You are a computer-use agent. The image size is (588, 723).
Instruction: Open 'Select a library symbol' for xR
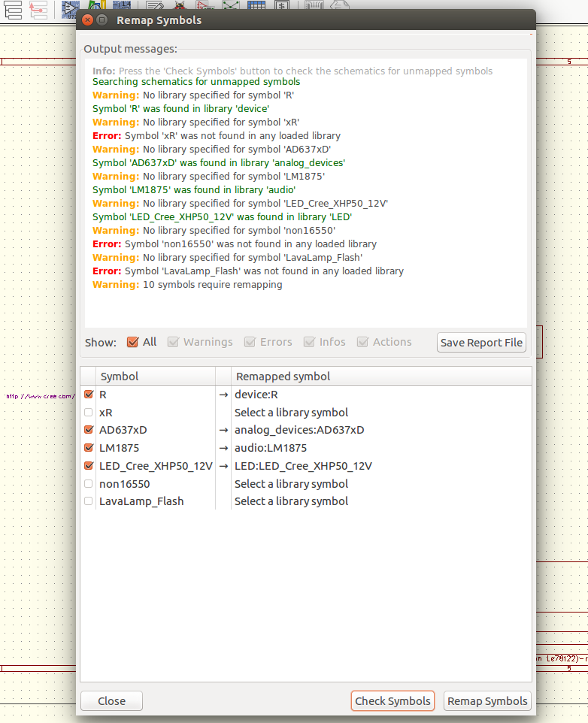[291, 413]
